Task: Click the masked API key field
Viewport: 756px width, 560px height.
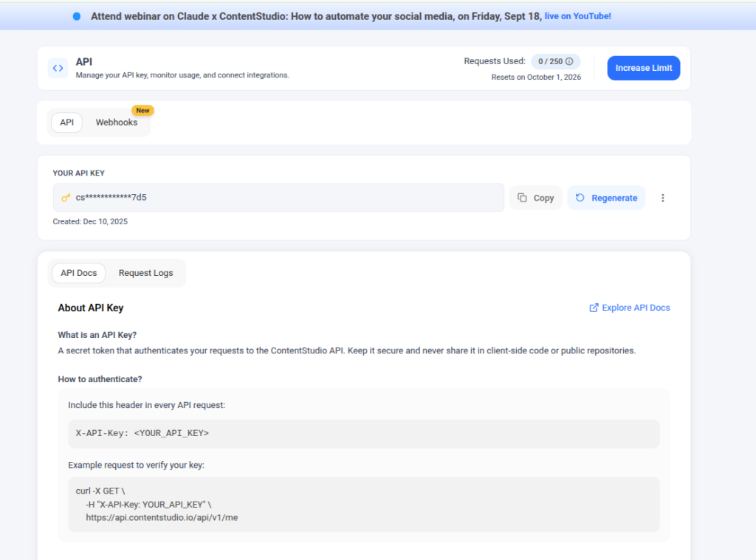Action: click(278, 198)
